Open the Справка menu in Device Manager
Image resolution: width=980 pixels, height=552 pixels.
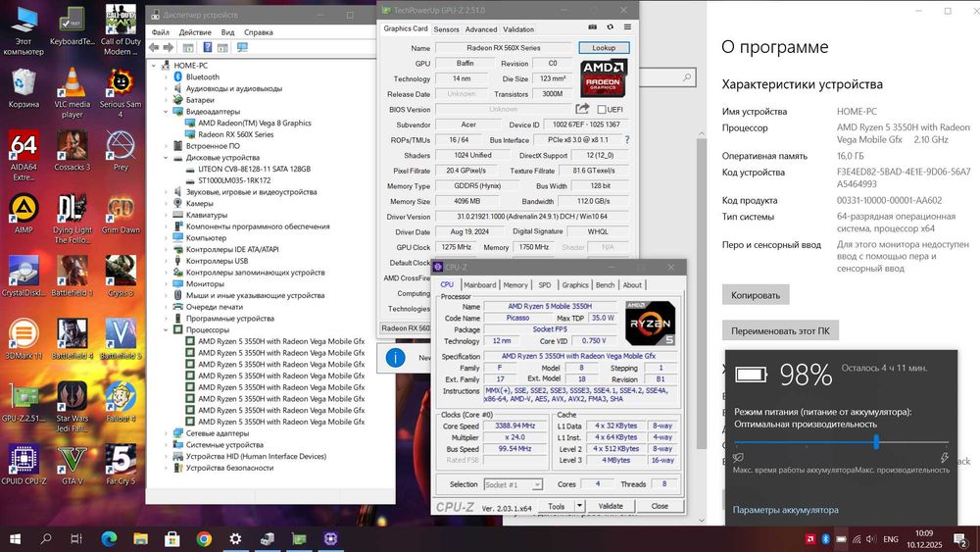[258, 32]
